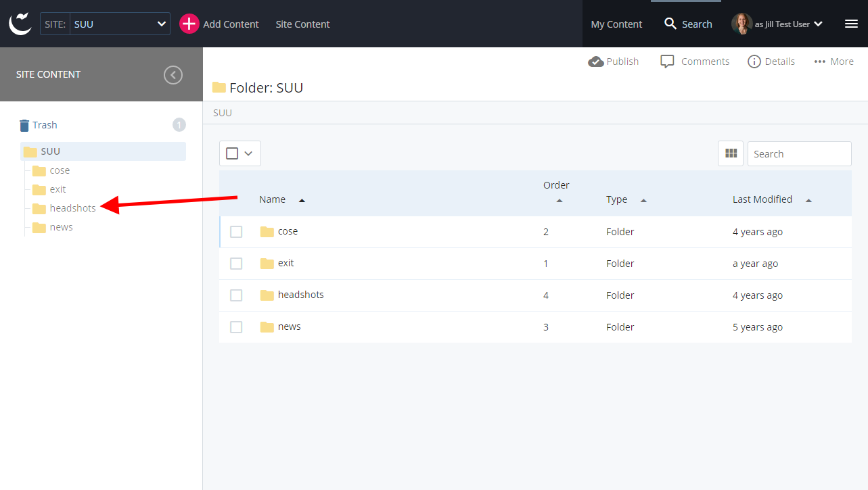Select the headshots row checkbox

[x=236, y=295]
